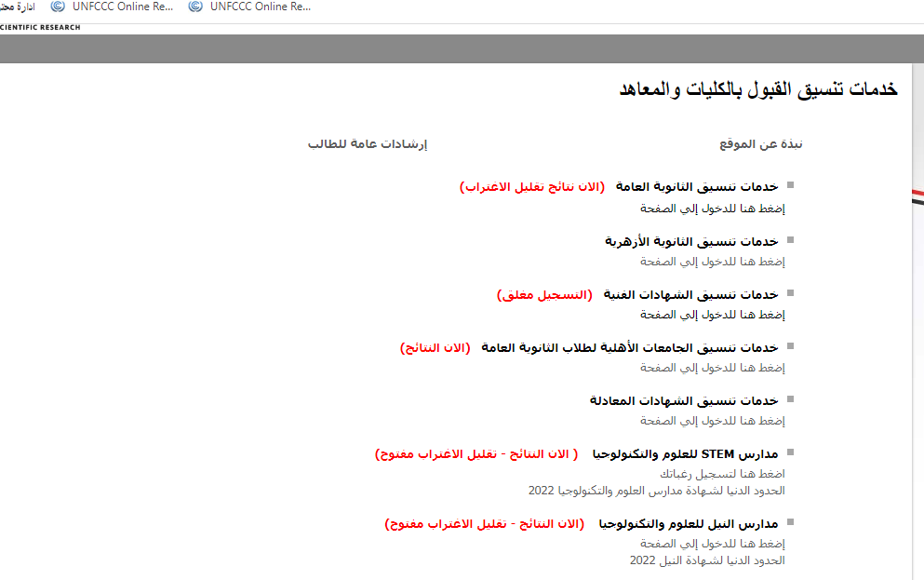
Task: Open minimum limits for STEM certificate 2022
Action: (x=656, y=490)
